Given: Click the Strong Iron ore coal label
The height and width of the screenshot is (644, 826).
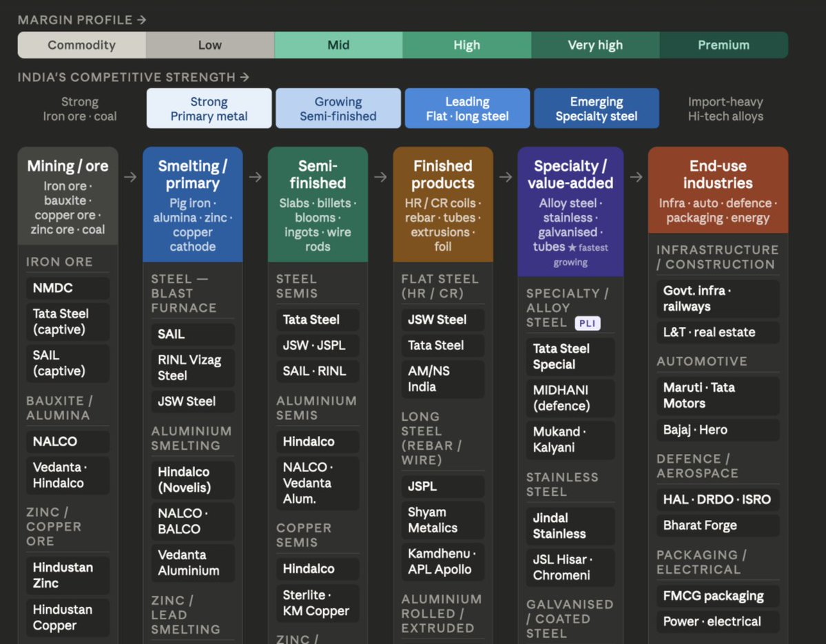Looking at the screenshot, I should tap(80, 109).
